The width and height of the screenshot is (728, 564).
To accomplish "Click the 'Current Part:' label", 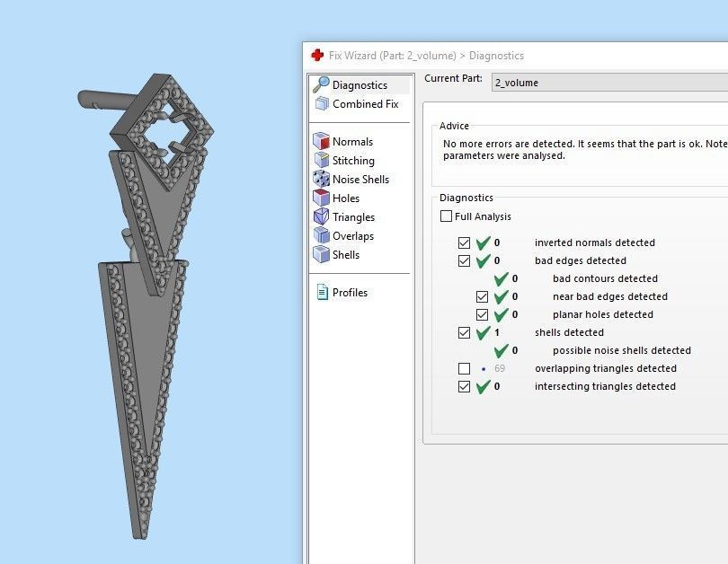I will (x=453, y=78).
